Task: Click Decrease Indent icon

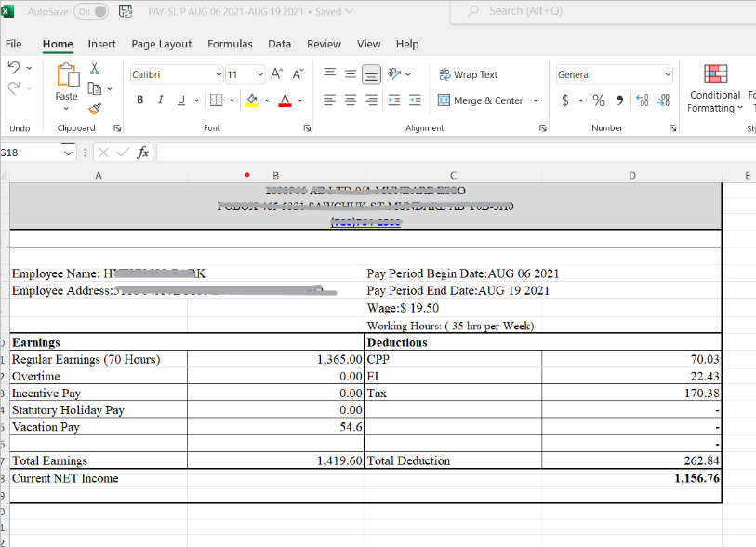Action: (x=394, y=100)
